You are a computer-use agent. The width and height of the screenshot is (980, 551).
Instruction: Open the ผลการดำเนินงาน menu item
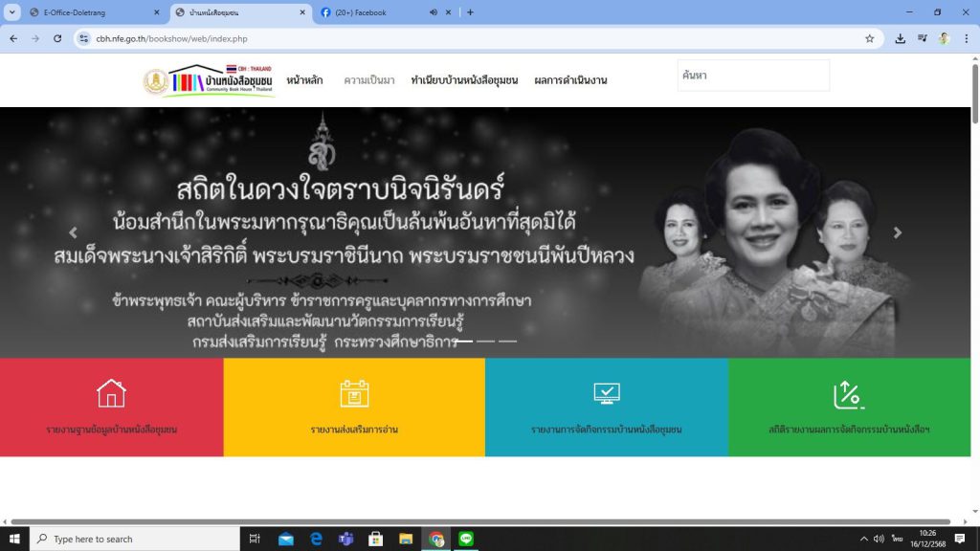[x=570, y=80]
